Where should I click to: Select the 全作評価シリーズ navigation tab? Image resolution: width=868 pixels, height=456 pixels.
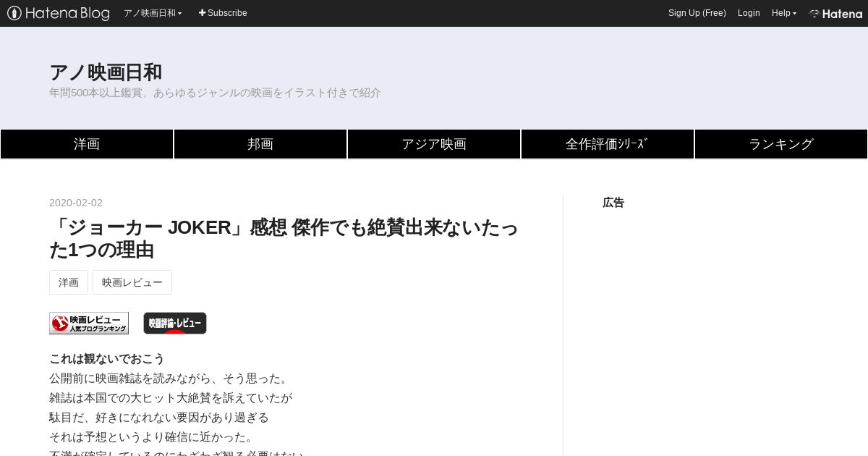point(608,144)
